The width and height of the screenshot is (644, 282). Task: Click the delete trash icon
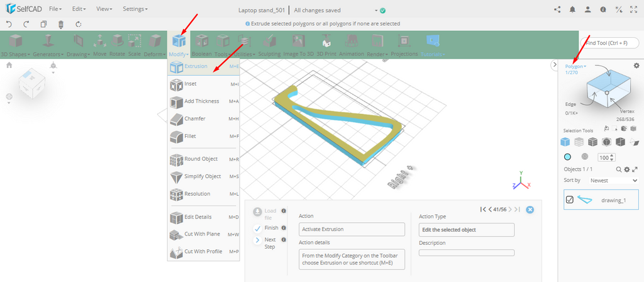pyautogui.click(x=61, y=24)
